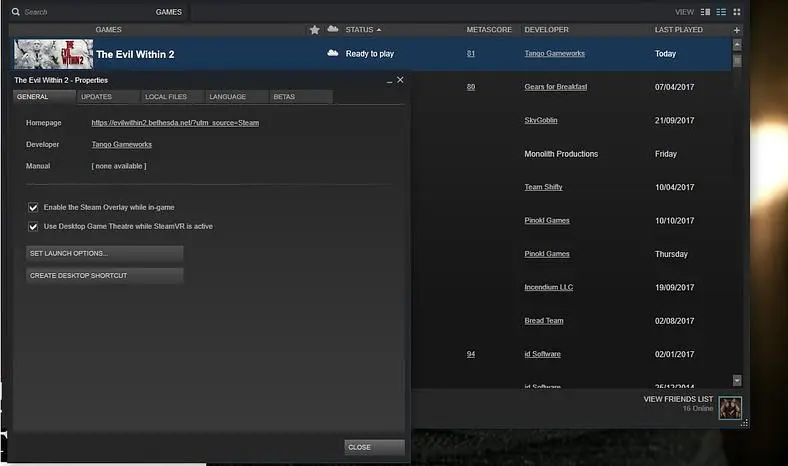
Task: Click the CLOSE button
Action: tap(374, 447)
